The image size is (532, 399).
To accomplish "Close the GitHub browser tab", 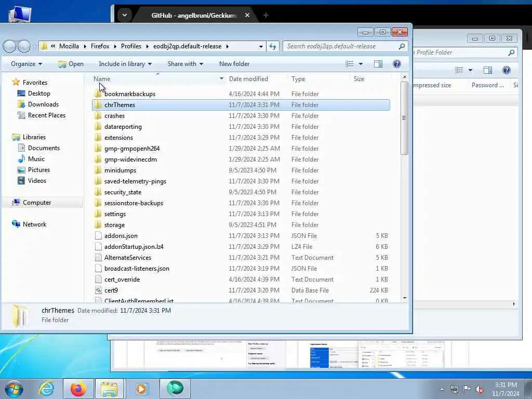I will (x=247, y=15).
